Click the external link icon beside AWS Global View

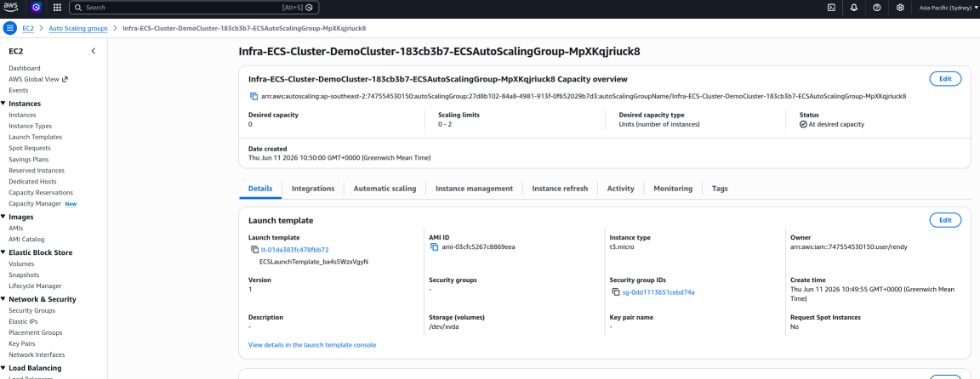(65, 79)
